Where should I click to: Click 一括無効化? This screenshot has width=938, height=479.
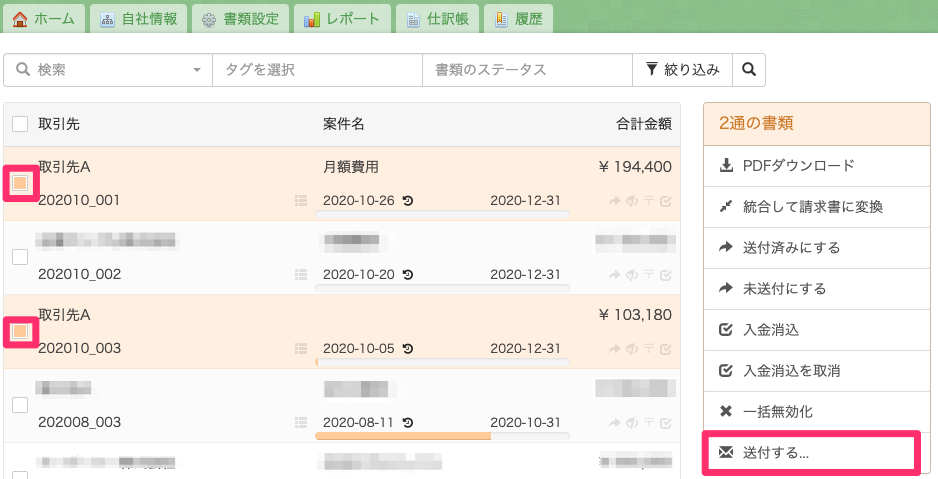817,412
